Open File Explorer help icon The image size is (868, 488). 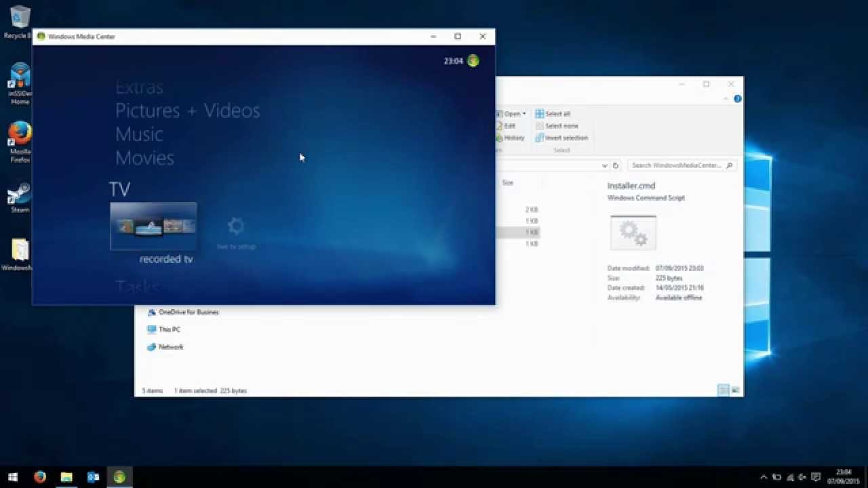pyautogui.click(x=737, y=99)
